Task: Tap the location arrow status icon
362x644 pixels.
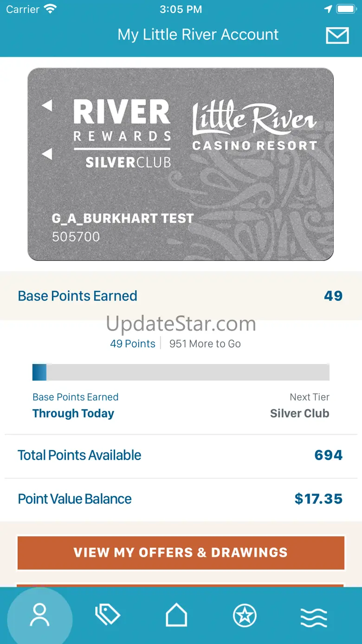Action: [328, 9]
